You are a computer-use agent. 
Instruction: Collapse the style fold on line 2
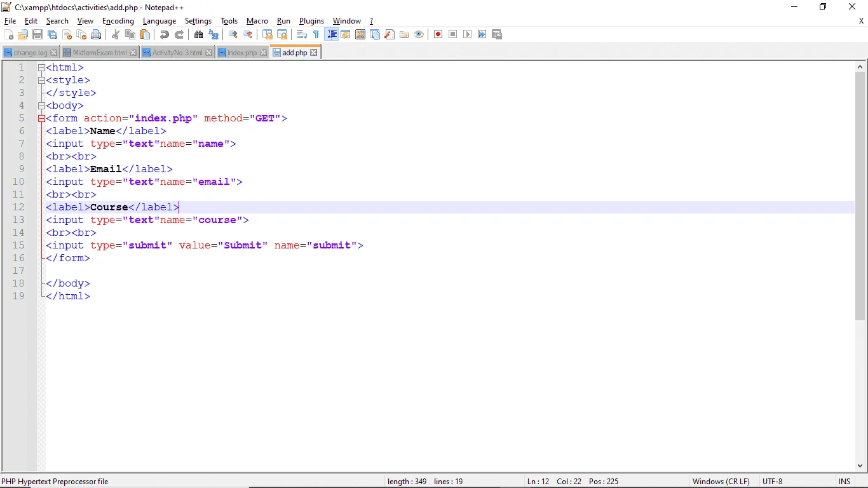[x=41, y=80]
